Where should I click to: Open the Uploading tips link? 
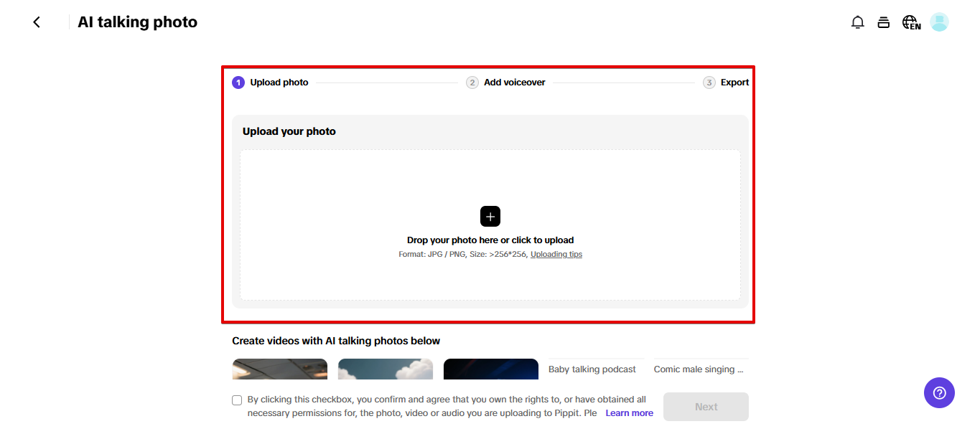[556, 254]
